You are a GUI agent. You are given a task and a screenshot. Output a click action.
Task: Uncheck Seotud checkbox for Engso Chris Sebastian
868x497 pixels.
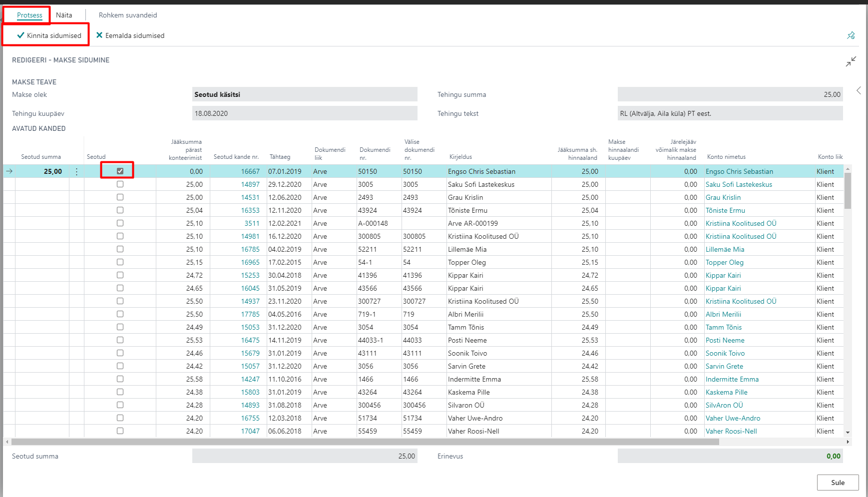point(120,171)
